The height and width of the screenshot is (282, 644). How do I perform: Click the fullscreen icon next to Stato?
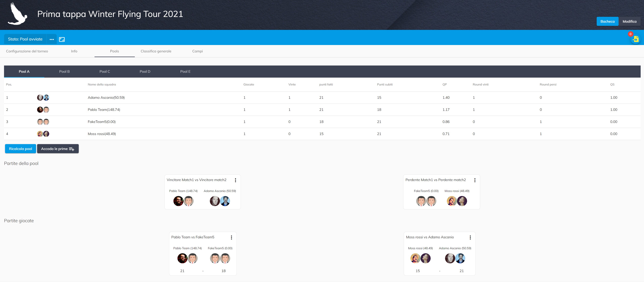62,39
